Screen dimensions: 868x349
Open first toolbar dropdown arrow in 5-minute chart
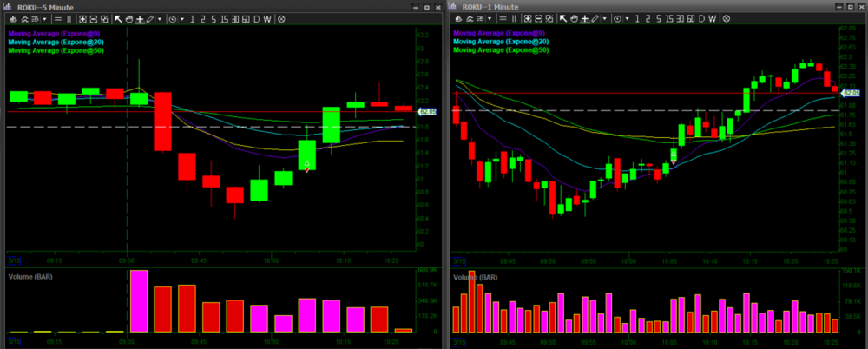(x=44, y=18)
